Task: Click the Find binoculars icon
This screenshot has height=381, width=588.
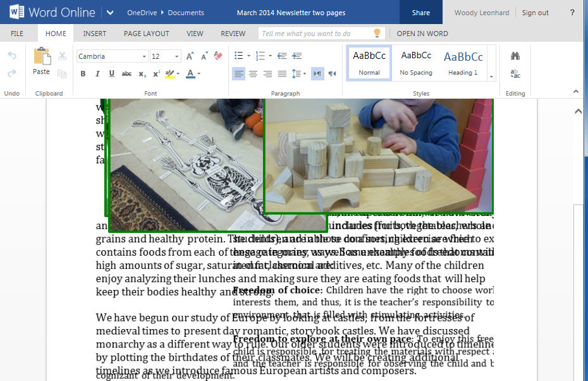Action: [x=515, y=56]
